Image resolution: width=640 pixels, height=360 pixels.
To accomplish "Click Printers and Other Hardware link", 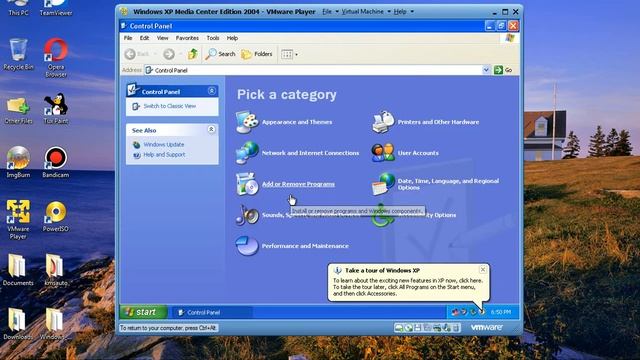I will [438, 122].
